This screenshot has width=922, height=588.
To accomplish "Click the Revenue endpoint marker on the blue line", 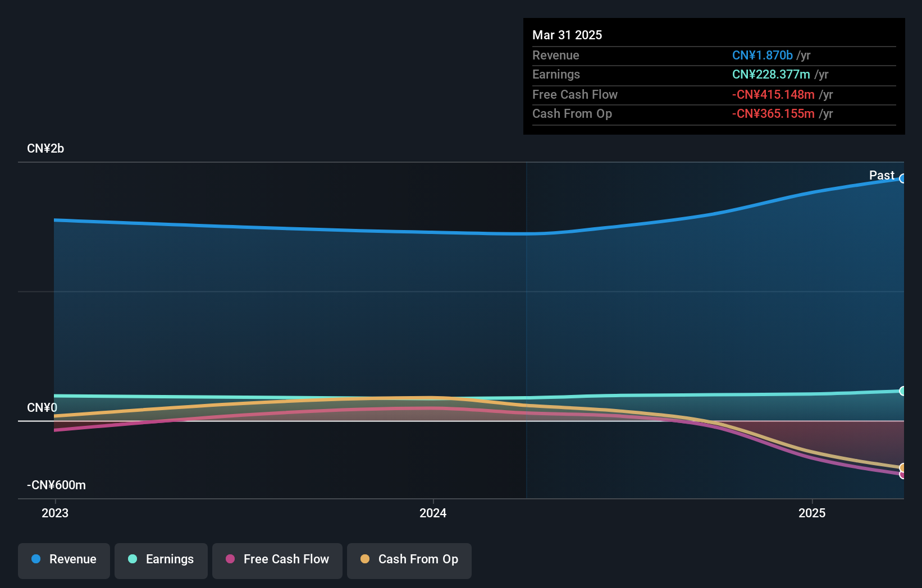I will (x=903, y=178).
